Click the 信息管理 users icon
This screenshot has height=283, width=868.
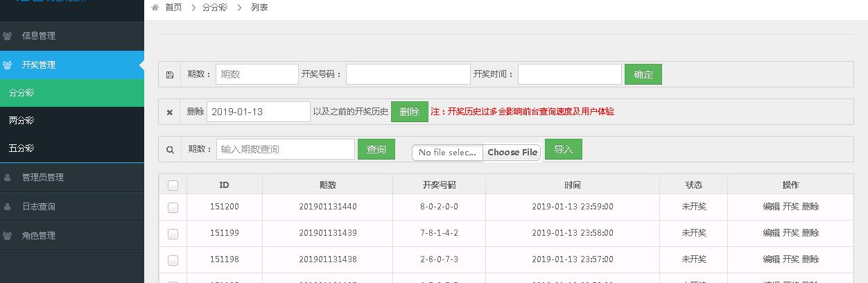8,36
